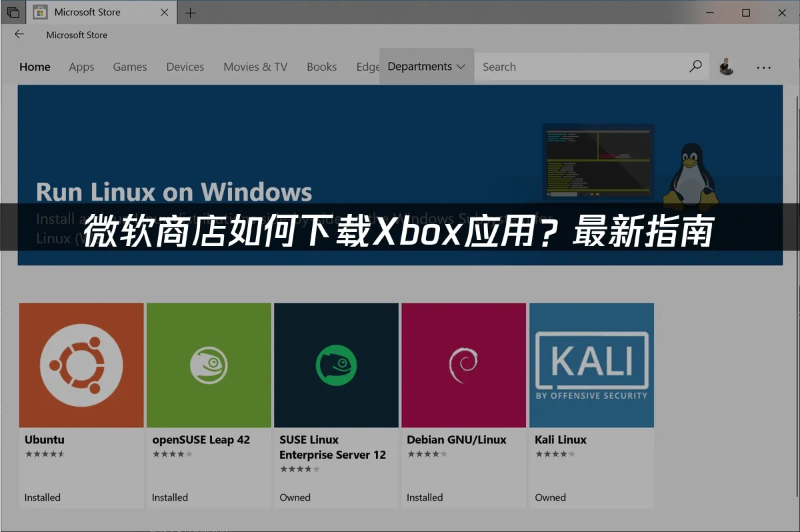The height and width of the screenshot is (532, 800).
Task: Select the Kali Linux tile icon
Action: click(x=591, y=365)
